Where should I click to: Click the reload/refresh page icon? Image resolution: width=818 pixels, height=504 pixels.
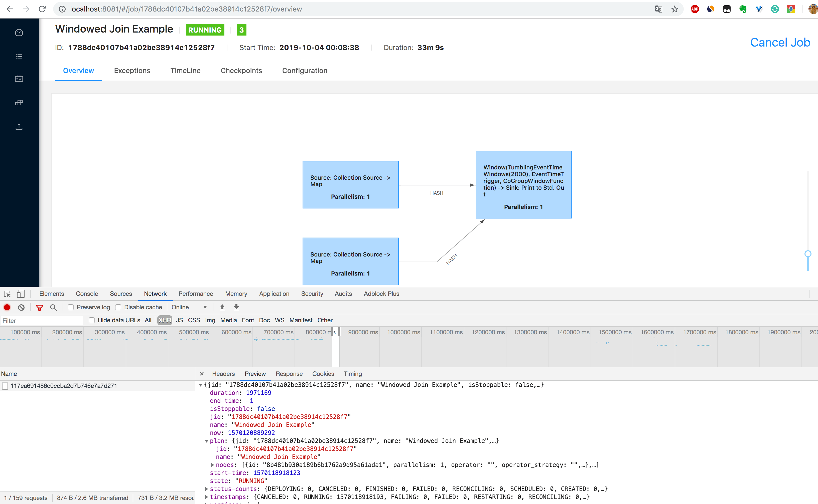pyautogui.click(x=42, y=9)
